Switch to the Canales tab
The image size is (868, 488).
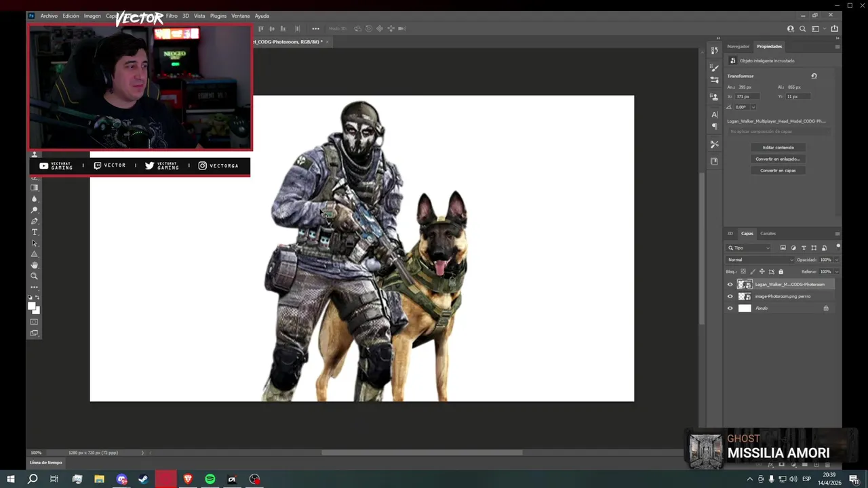pos(768,233)
